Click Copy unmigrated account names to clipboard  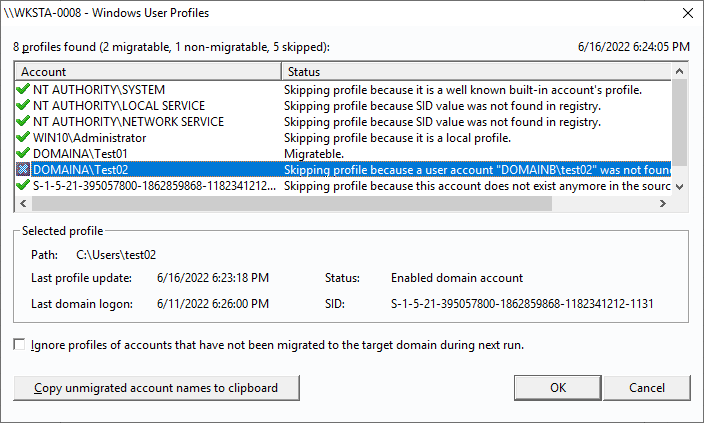point(156,388)
